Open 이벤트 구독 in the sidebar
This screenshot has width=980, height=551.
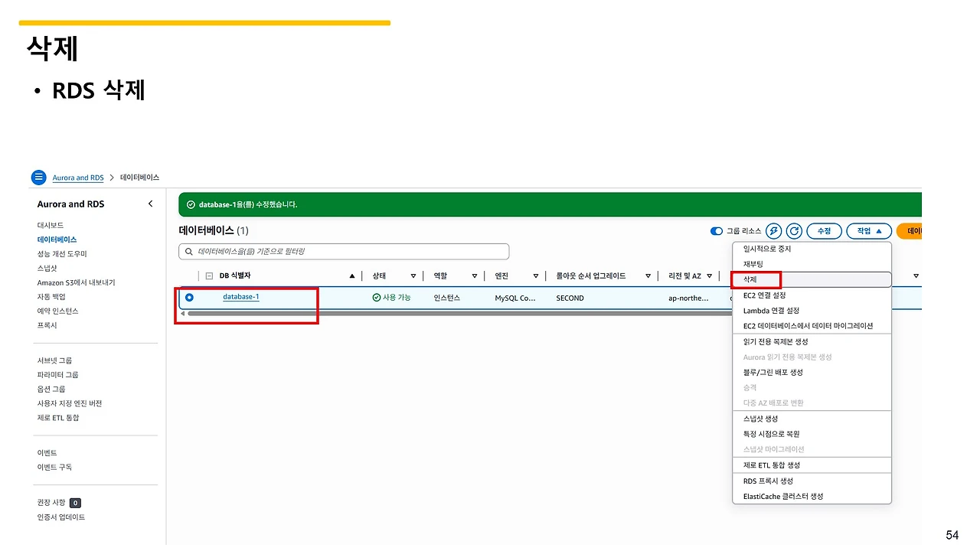tap(55, 467)
